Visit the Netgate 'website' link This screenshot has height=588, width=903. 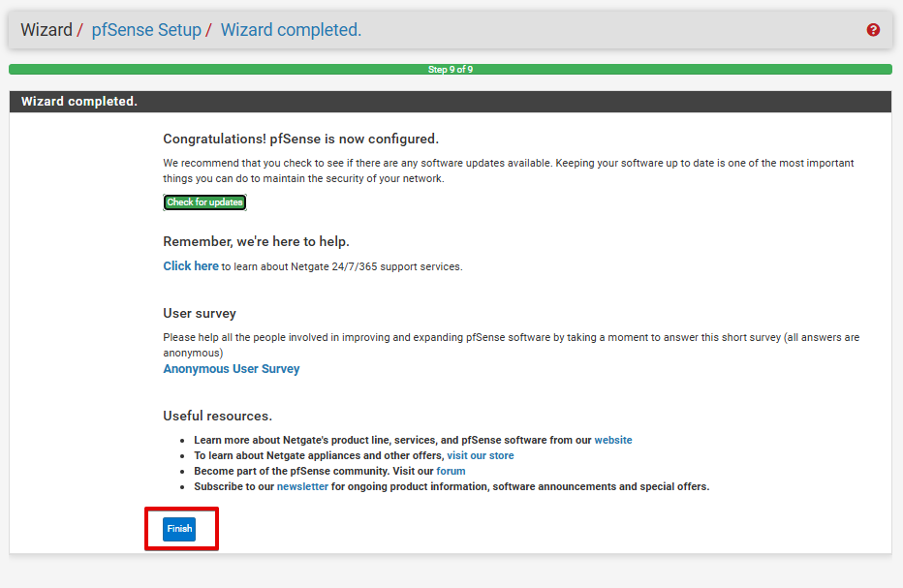[613, 440]
